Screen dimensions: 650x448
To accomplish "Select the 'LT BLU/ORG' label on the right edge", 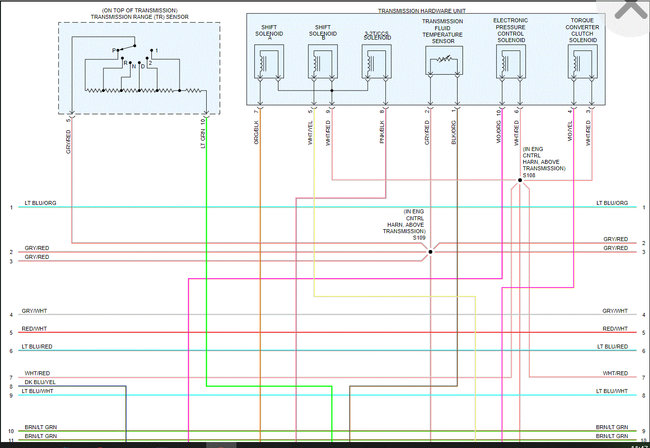I will 612,203.
